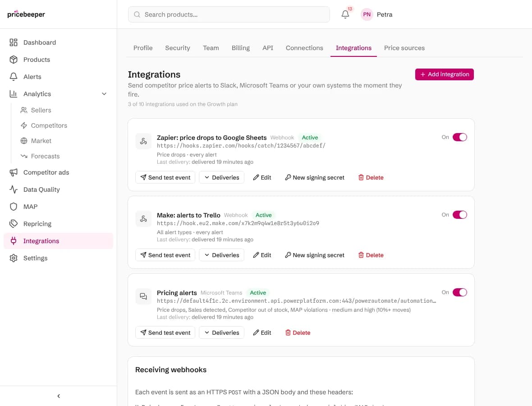Viewport: 532px width, 406px height.
Task: Expand Deliveries for the Zapier integration
Action: coord(221,178)
